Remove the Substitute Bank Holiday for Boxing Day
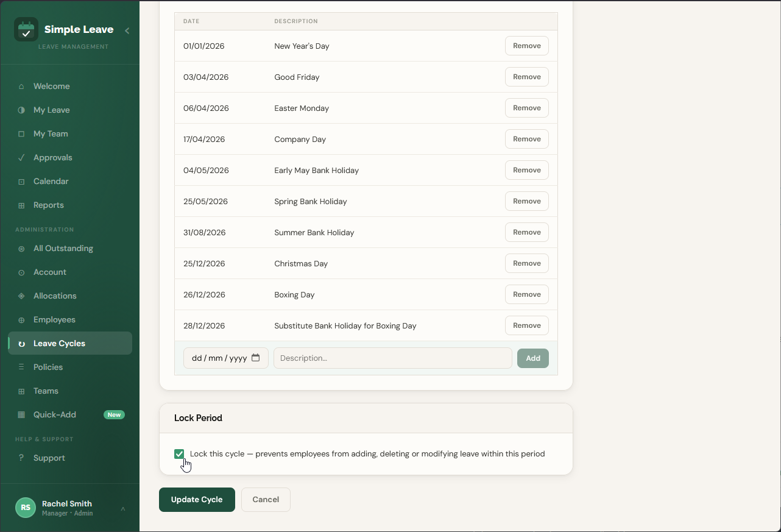This screenshot has height=532, width=781. click(527, 325)
